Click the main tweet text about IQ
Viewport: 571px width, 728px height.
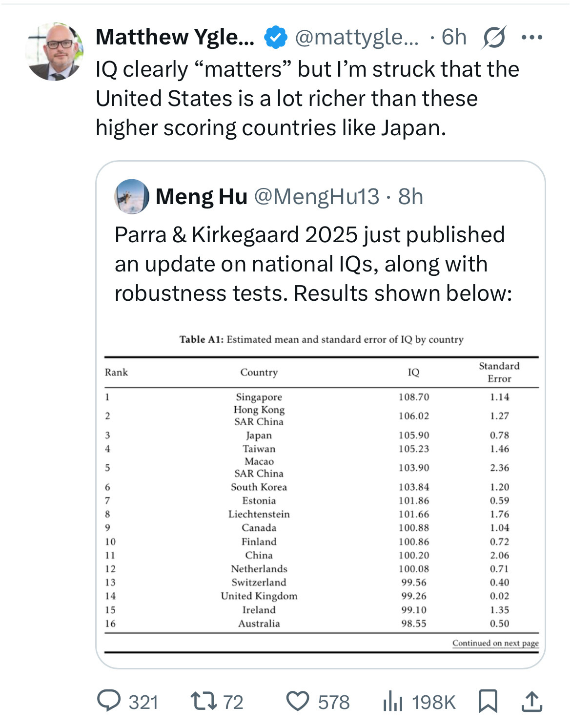[307, 98]
